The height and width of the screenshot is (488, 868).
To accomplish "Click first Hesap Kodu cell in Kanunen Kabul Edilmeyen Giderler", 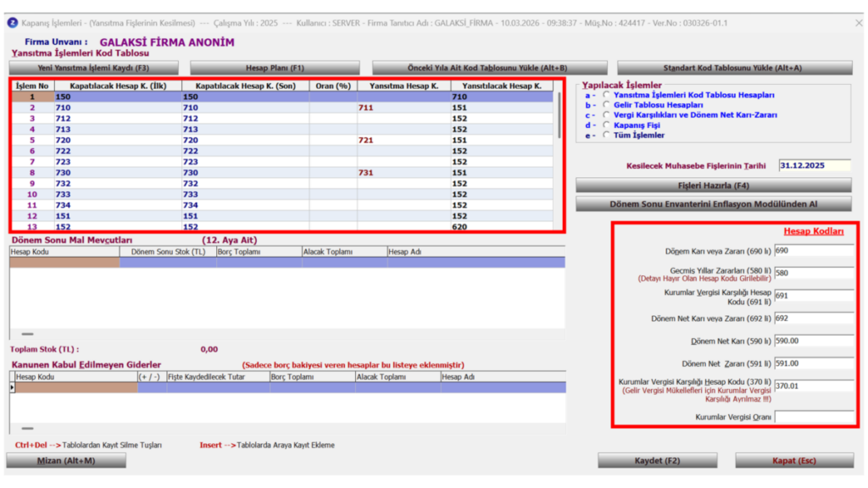I will pos(76,388).
